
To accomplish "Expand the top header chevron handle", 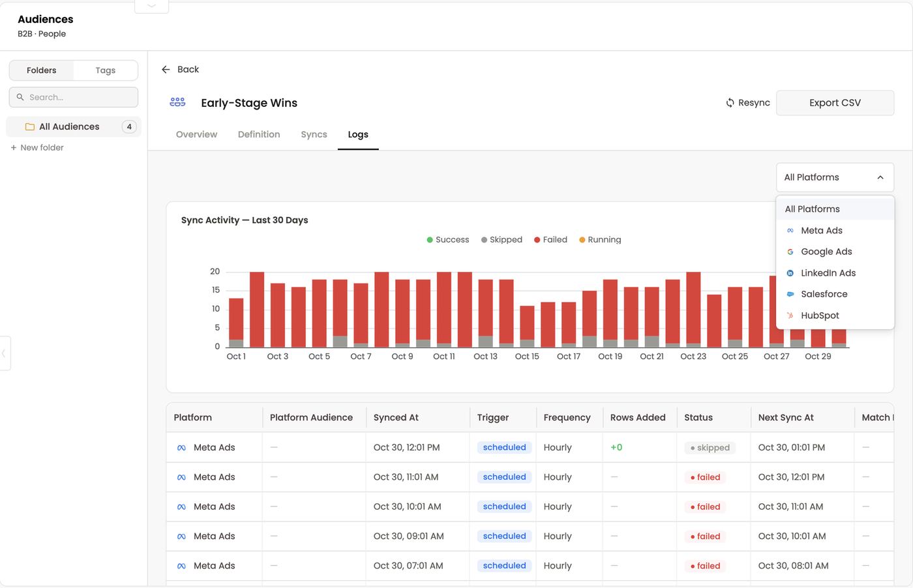I will click(x=151, y=6).
